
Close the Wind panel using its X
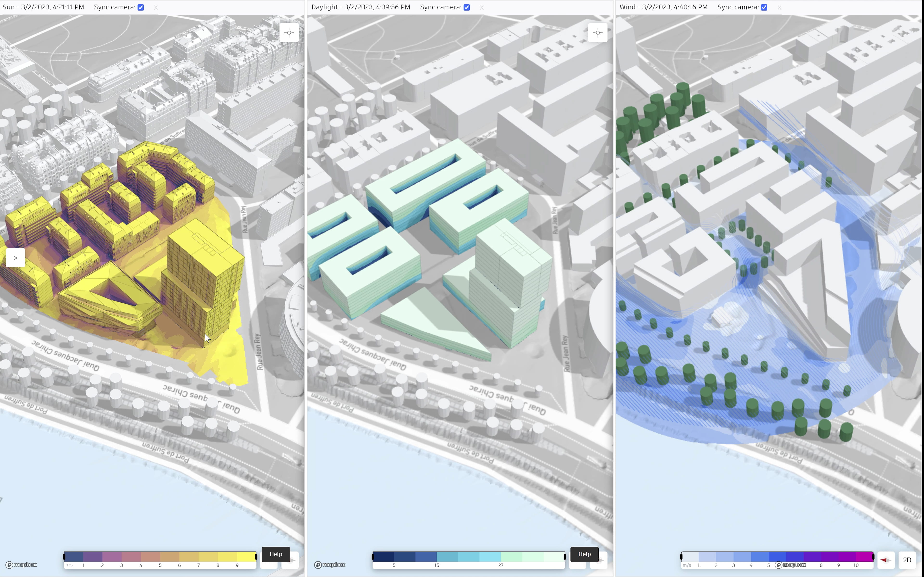click(780, 7)
